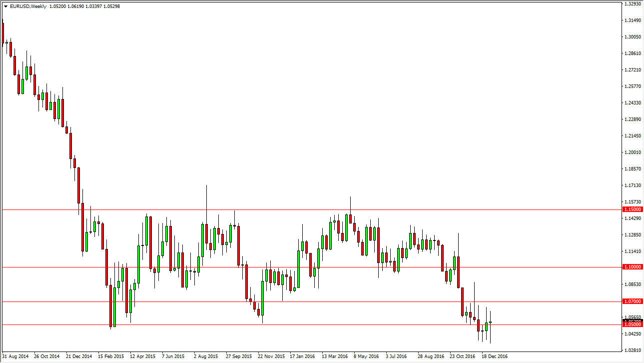Click the 1.24330 price axis label
Screen dimensions: 644x363
(633, 103)
